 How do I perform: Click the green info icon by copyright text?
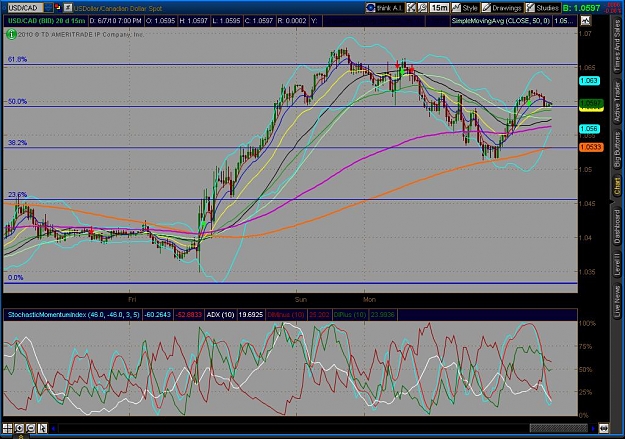click(x=11, y=35)
